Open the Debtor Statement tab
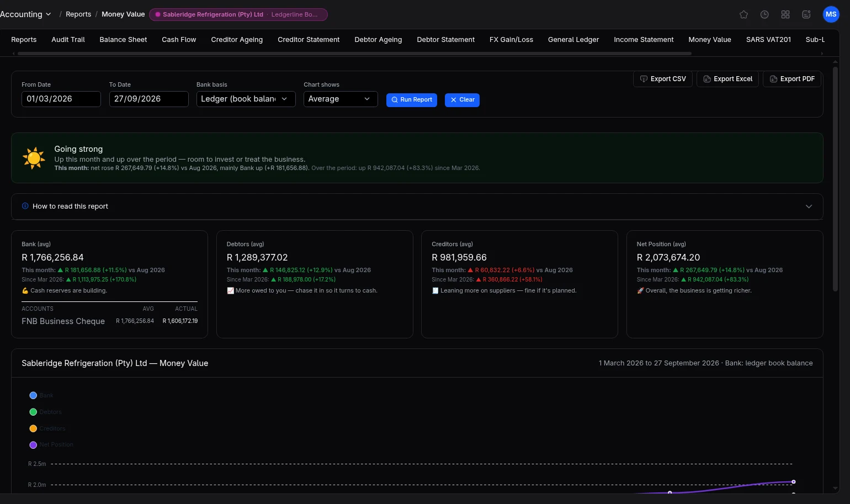Screen dimensions: 850x504 pos(445,40)
